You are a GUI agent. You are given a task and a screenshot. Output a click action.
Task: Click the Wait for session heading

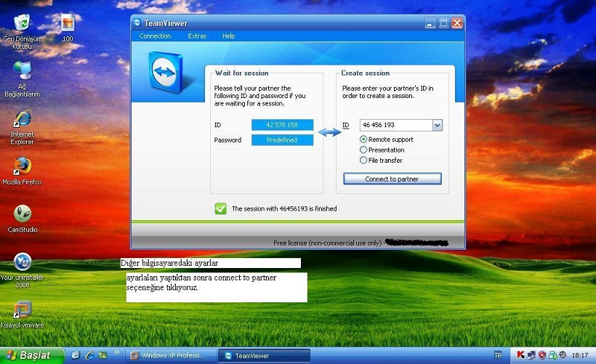(x=242, y=73)
